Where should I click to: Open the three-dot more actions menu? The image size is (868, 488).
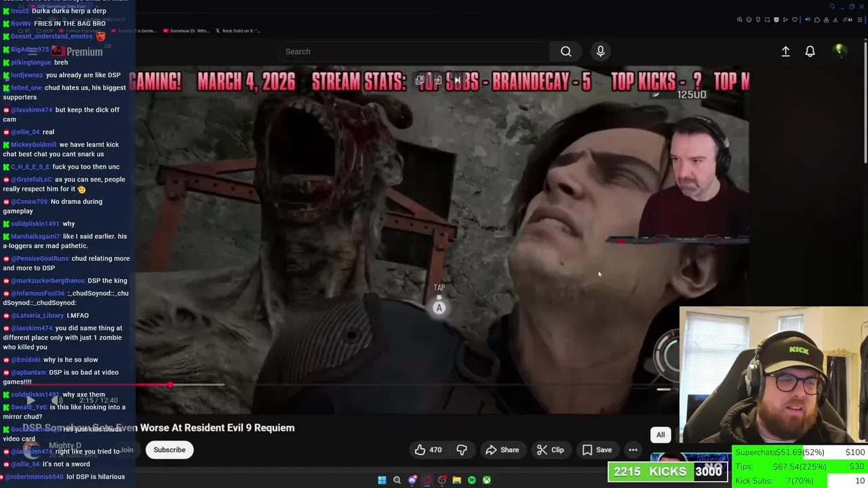(x=633, y=450)
